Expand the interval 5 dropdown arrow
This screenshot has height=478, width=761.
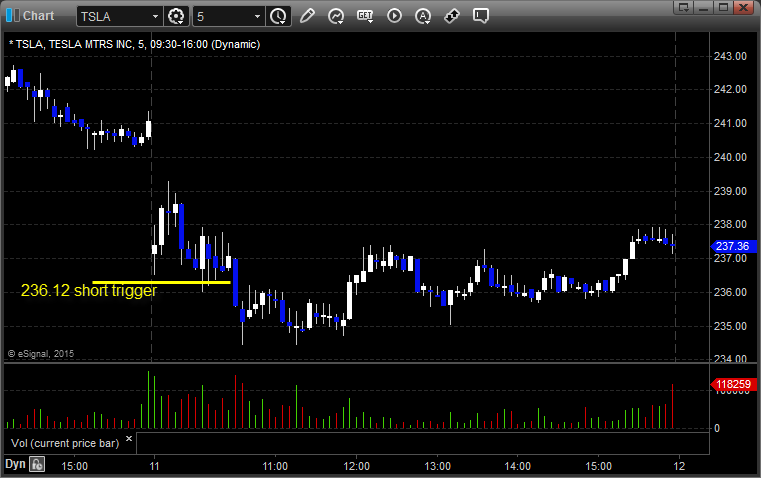pos(258,16)
